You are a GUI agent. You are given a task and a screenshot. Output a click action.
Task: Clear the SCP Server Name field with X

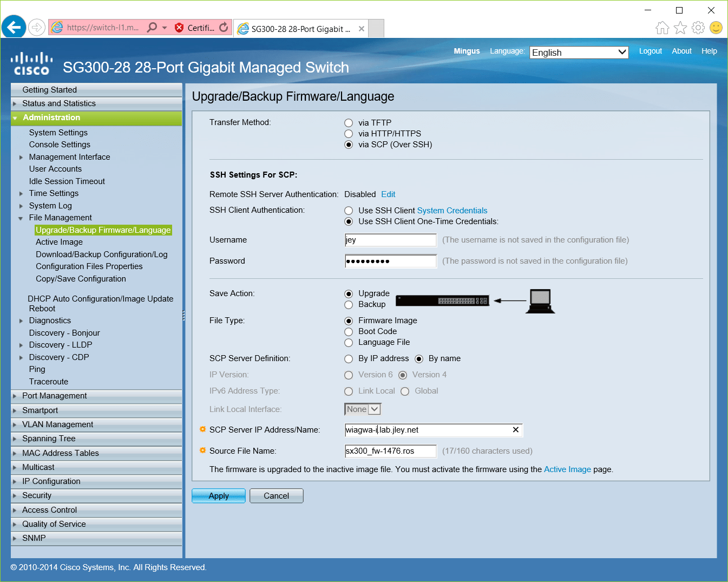[x=516, y=430]
